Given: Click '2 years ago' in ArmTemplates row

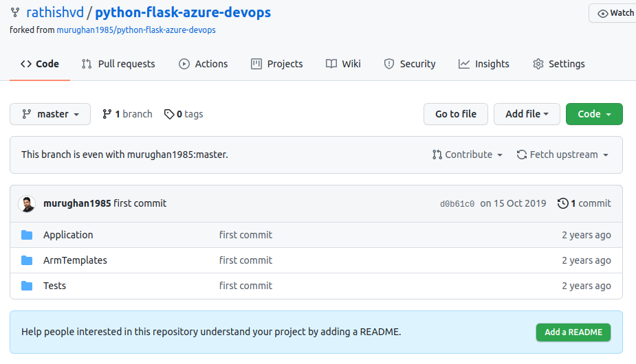Looking at the screenshot, I should point(586,260).
